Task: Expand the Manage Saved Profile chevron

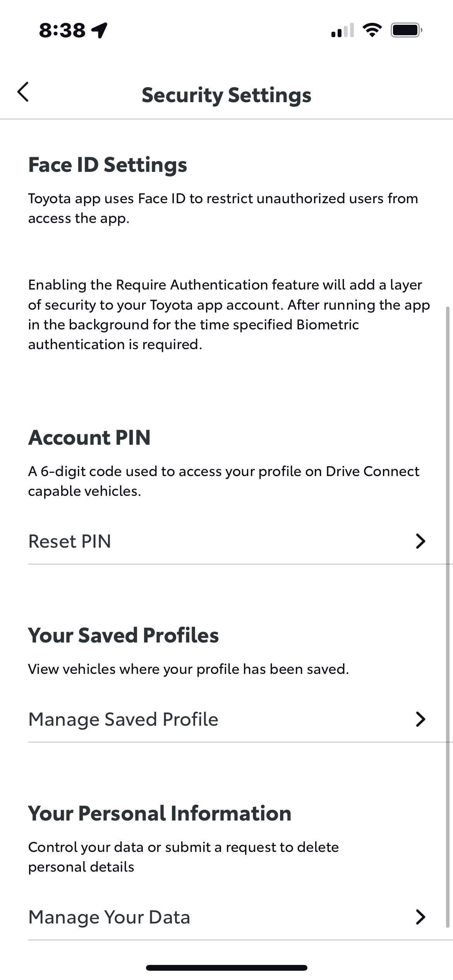Action: click(420, 719)
